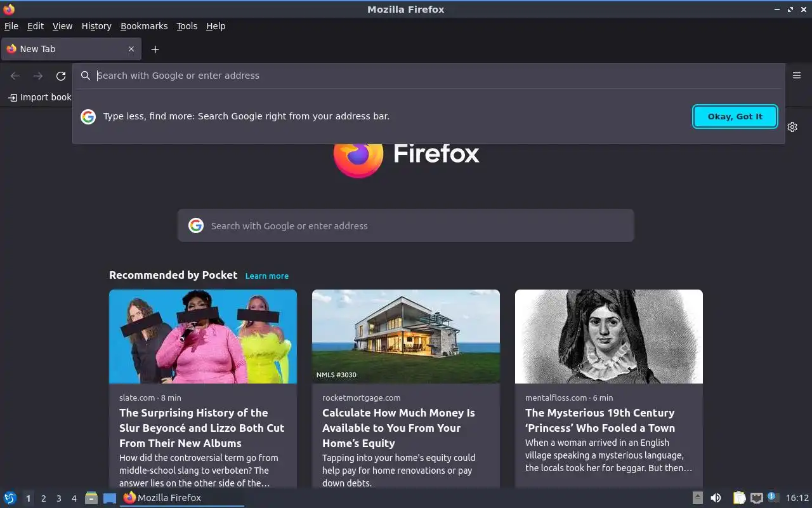Image resolution: width=812 pixels, height=508 pixels.
Task: Open the slate.com Beyoncé and Lizzo article
Action: (202, 428)
